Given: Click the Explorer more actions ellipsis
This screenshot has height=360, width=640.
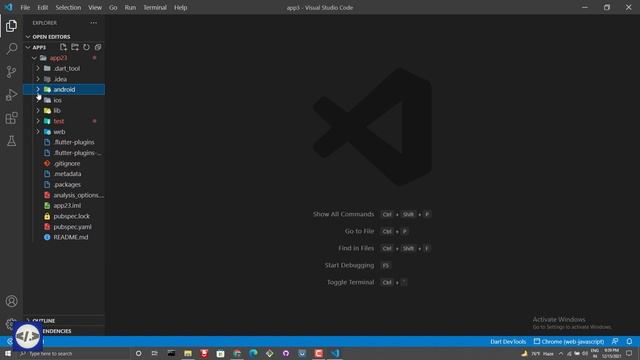Looking at the screenshot, I should click(x=93, y=23).
